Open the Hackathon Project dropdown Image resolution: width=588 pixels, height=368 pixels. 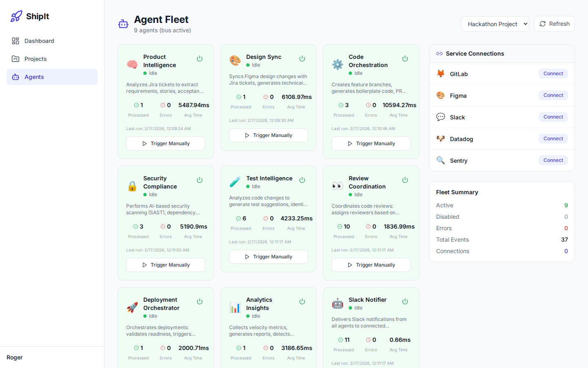pos(495,24)
